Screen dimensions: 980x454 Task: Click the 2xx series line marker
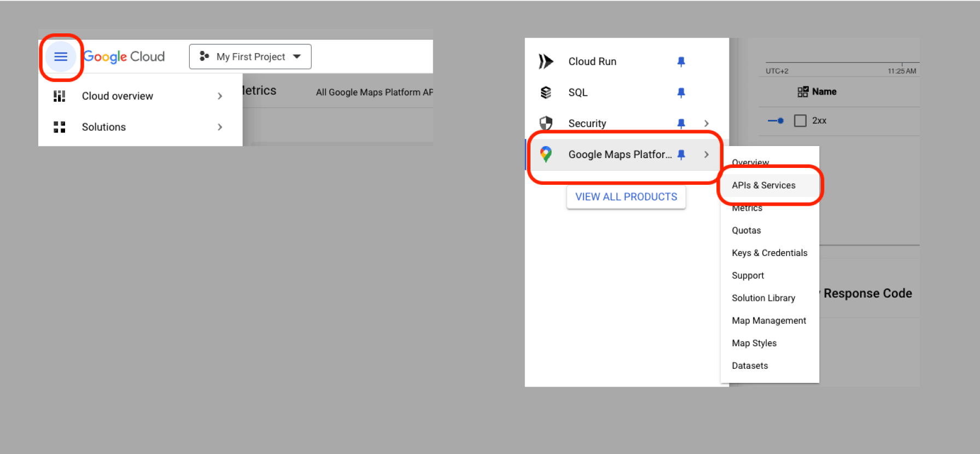pos(776,120)
